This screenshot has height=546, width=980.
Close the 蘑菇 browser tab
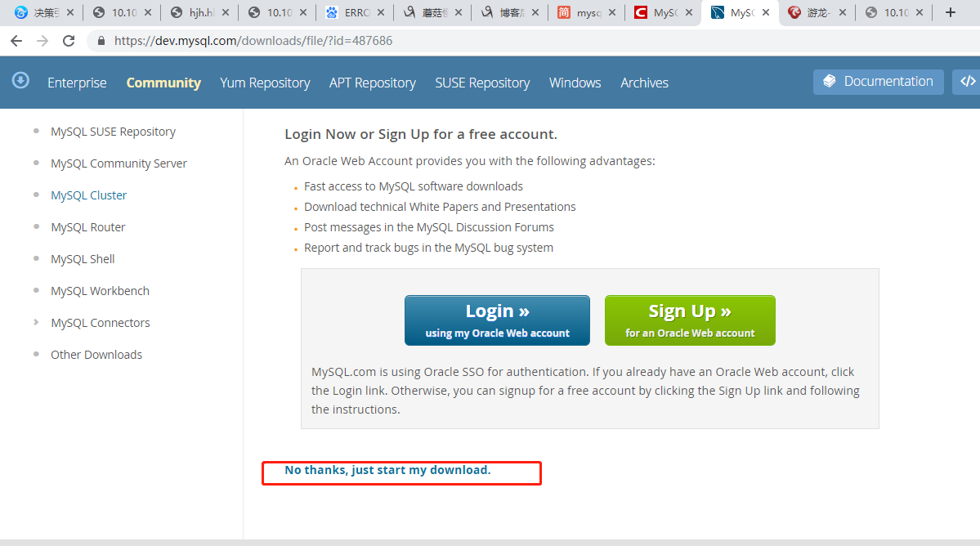[459, 12]
